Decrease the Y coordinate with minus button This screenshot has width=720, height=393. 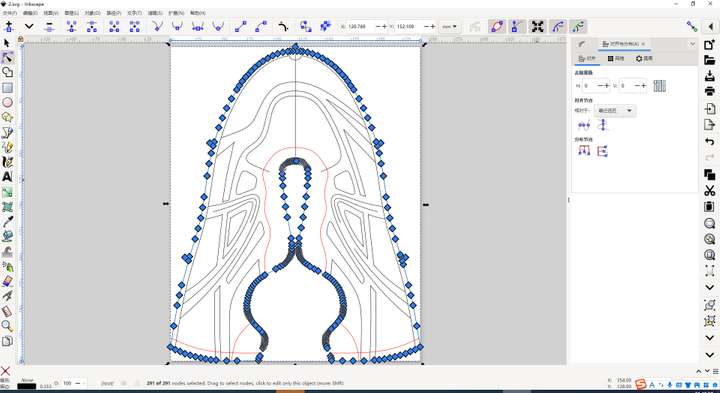(x=426, y=27)
